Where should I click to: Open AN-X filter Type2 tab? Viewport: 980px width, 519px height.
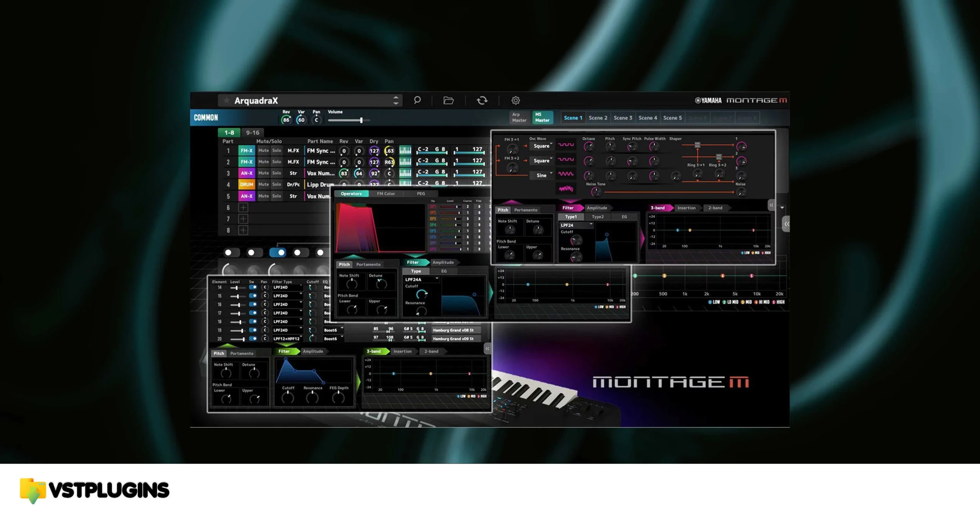click(x=598, y=217)
